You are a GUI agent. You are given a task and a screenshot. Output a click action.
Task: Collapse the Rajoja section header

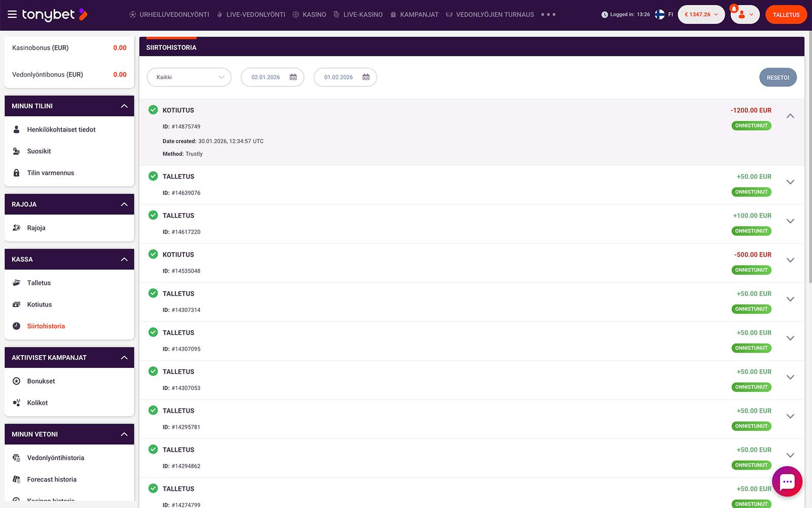coord(124,204)
